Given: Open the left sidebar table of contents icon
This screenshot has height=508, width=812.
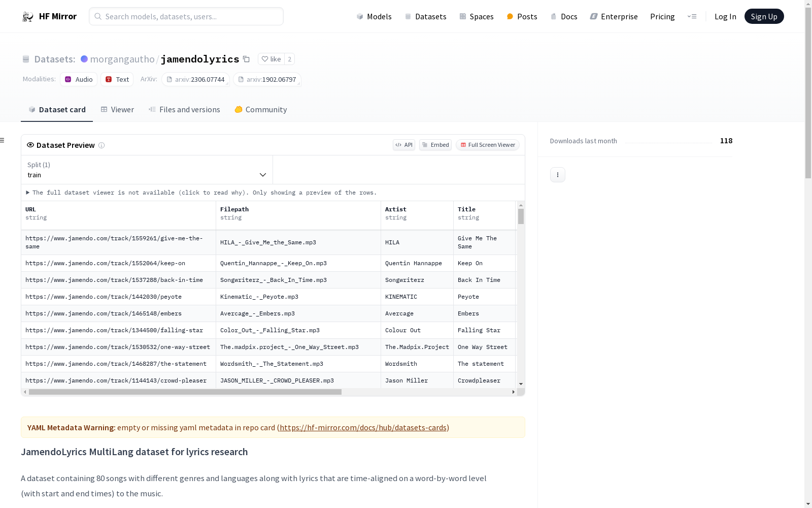Looking at the screenshot, I should point(2,140).
